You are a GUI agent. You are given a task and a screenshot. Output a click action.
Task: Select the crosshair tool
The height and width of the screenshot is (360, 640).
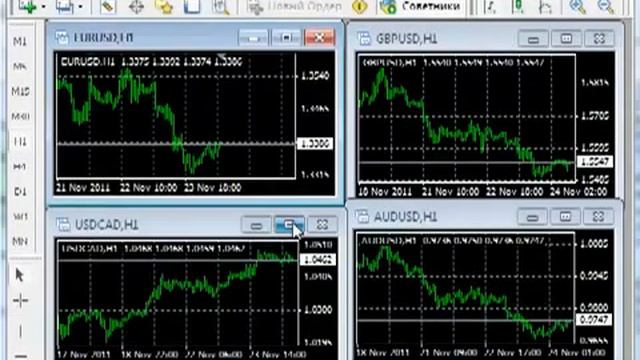pos(20,301)
